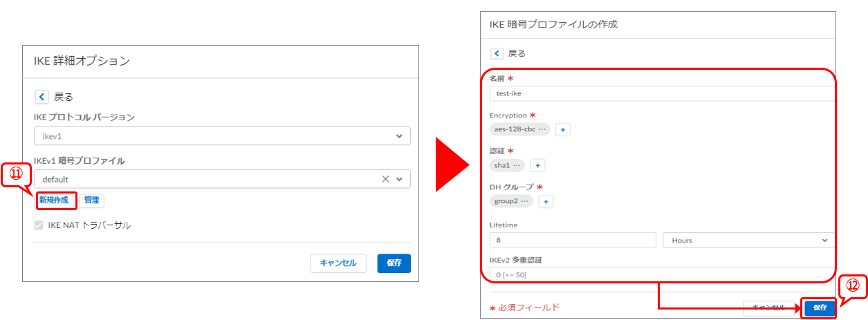Click the 名前 field containing test-ike

coord(661,93)
